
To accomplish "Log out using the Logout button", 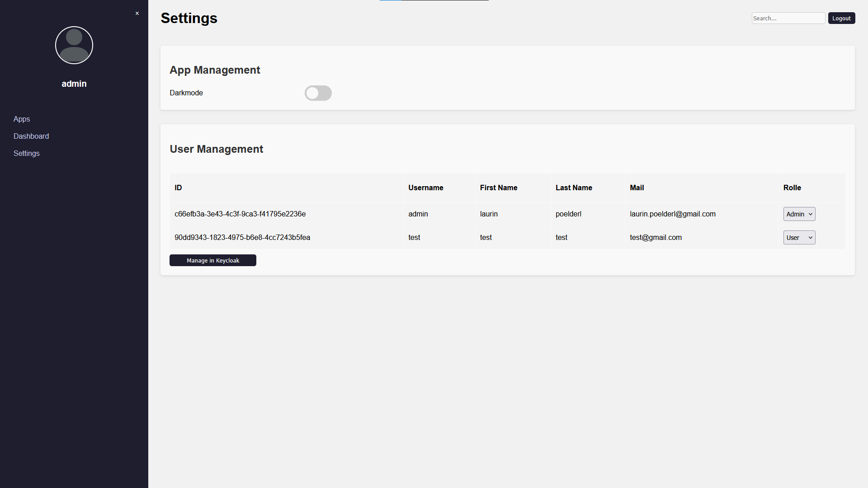I will coord(841,18).
